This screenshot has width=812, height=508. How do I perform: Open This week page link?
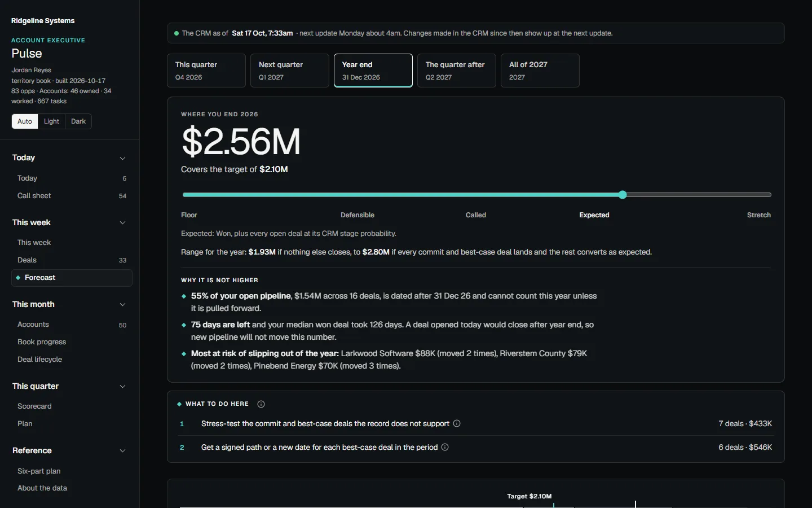pyautogui.click(x=72, y=243)
